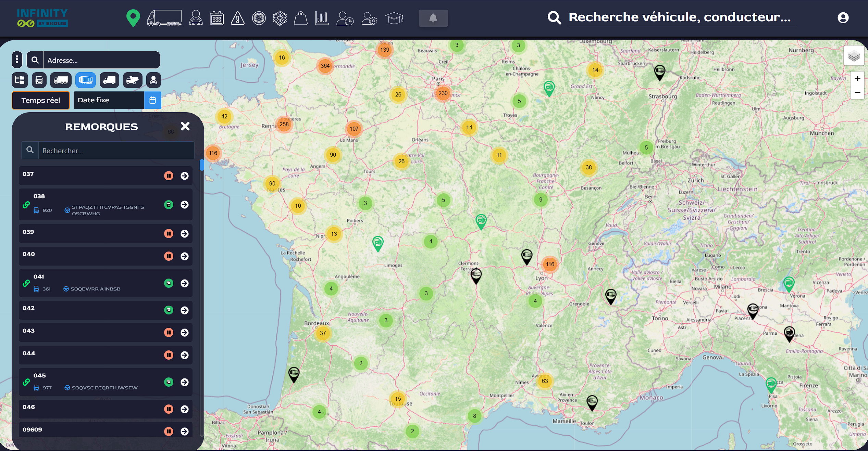Toggle the trailer (remorques) filter

tap(86, 80)
